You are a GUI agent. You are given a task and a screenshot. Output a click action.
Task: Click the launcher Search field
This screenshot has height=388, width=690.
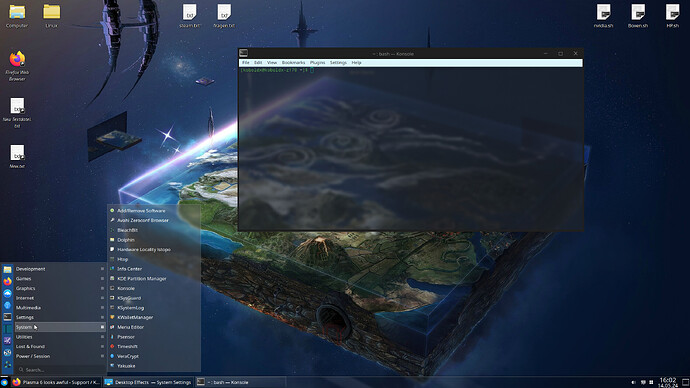pyautogui.click(x=61, y=370)
